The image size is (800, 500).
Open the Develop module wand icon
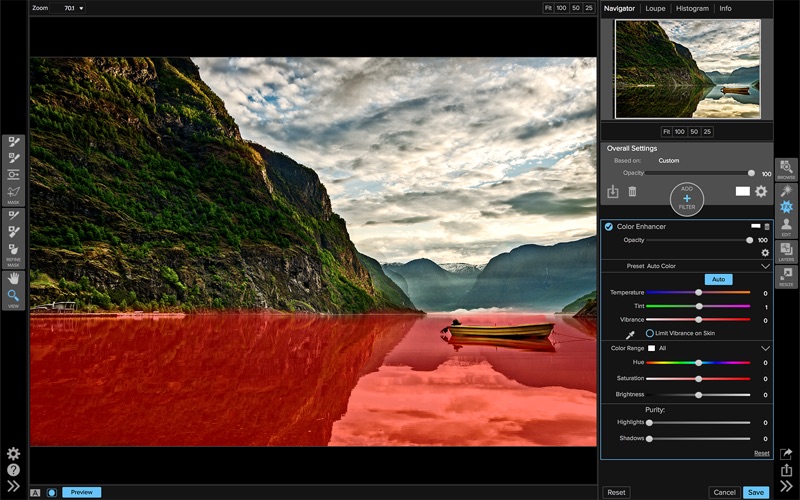(786, 191)
